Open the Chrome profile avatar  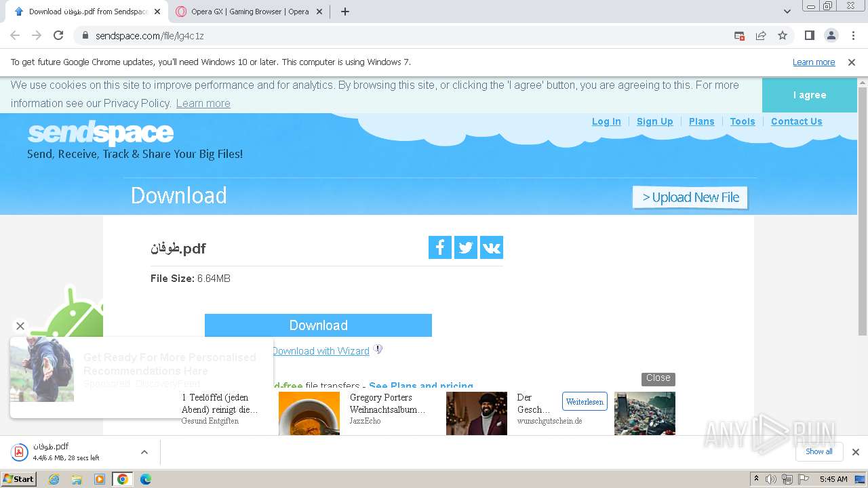[831, 36]
